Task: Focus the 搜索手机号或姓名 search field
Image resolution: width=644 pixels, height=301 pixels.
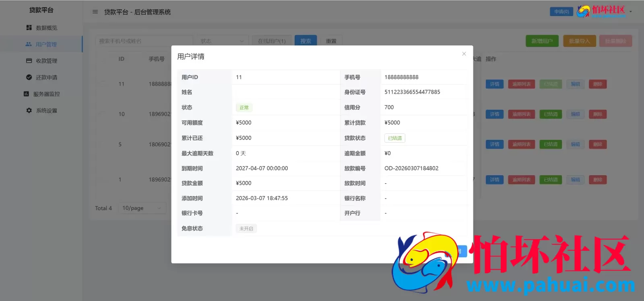Action: (144, 41)
